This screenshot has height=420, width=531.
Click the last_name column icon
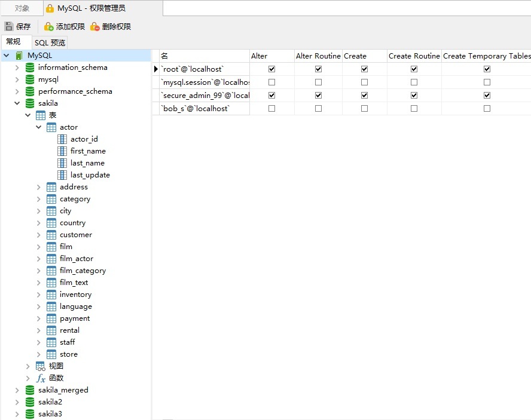(x=62, y=163)
